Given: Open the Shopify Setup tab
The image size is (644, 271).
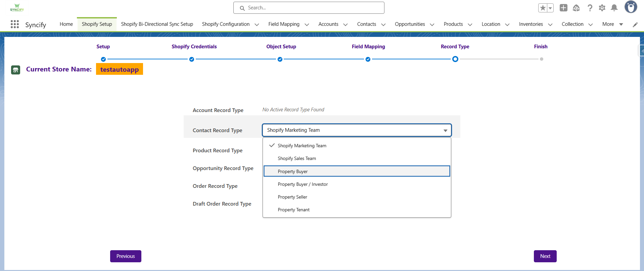Looking at the screenshot, I should pos(97,24).
